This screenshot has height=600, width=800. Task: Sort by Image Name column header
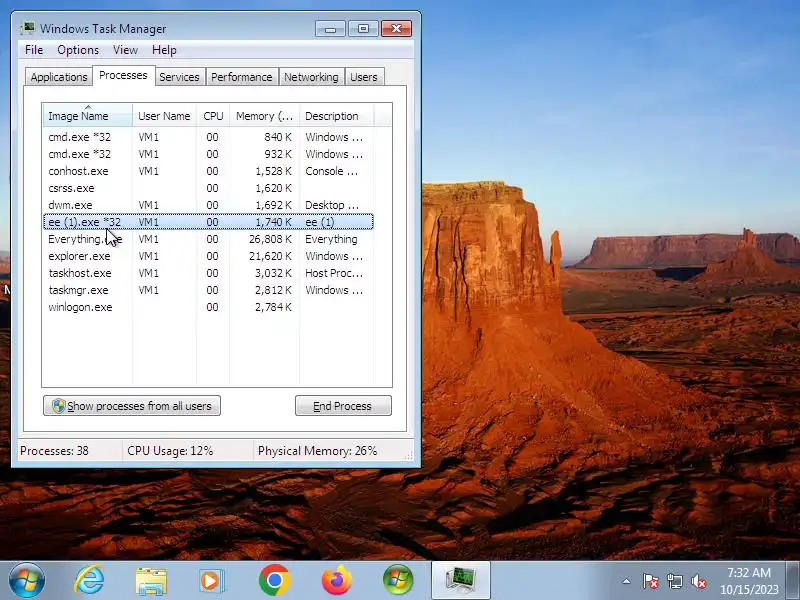tap(88, 116)
